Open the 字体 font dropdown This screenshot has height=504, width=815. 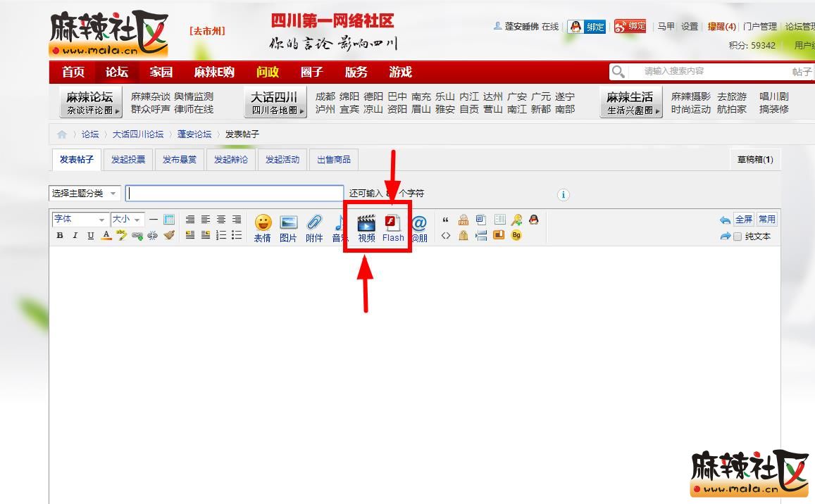(x=80, y=219)
